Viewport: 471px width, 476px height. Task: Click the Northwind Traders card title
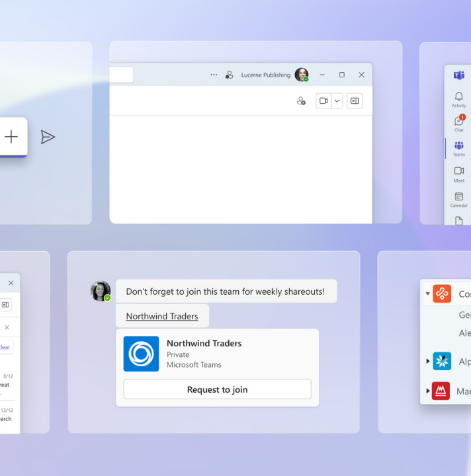(x=204, y=343)
